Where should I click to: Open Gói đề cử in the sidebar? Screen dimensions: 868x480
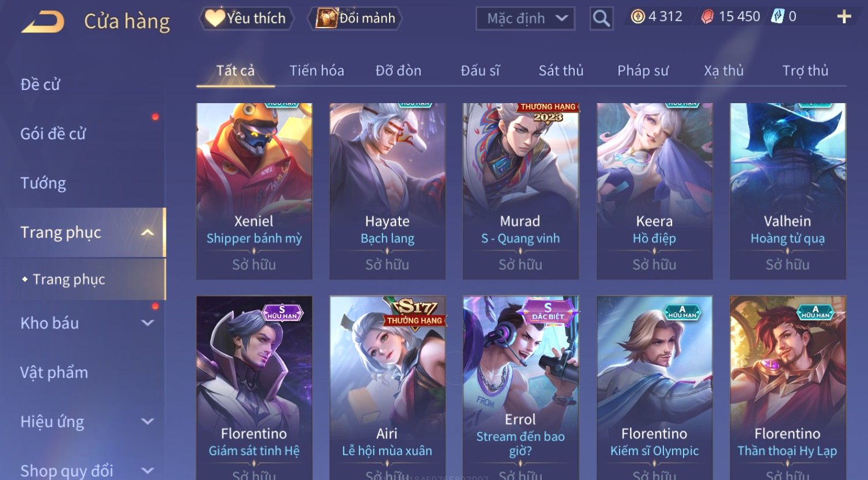53,134
